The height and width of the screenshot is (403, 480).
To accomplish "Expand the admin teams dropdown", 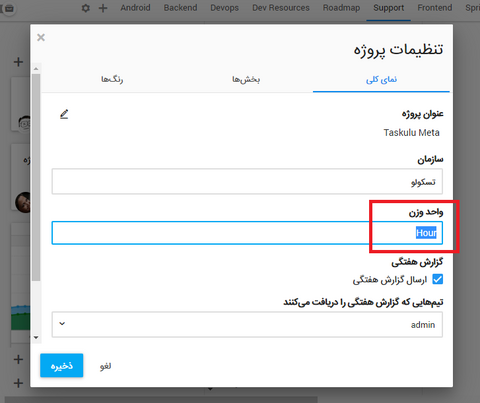I will [247, 324].
